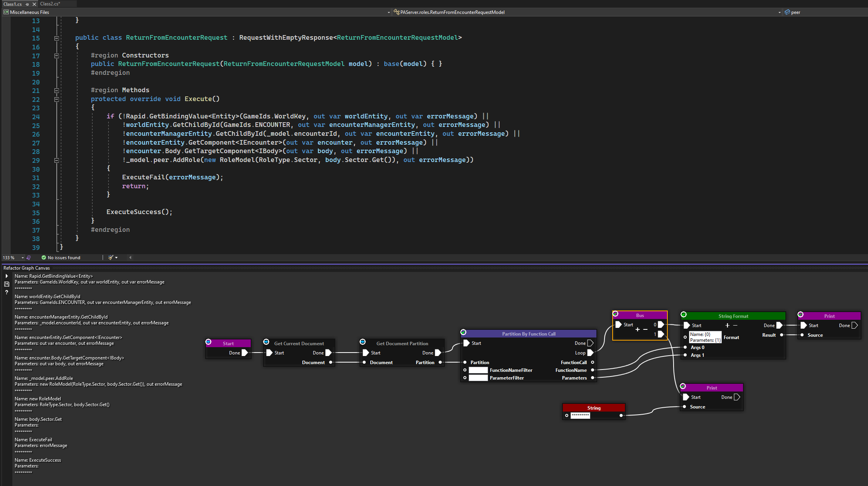Click inside the ParameterFilter text field
This screenshot has width=868, height=486.
coord(478,378)
